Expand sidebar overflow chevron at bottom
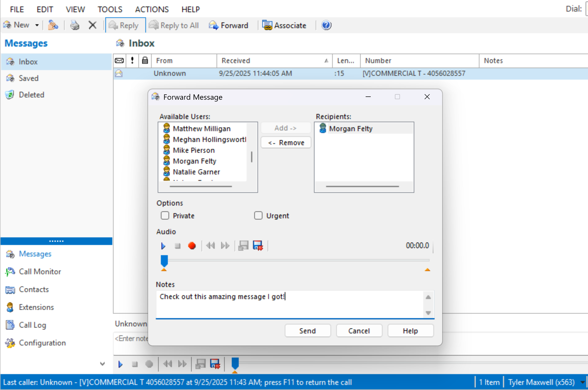The width and height of the screenshot is (588, 390). (x=102, y=364)
